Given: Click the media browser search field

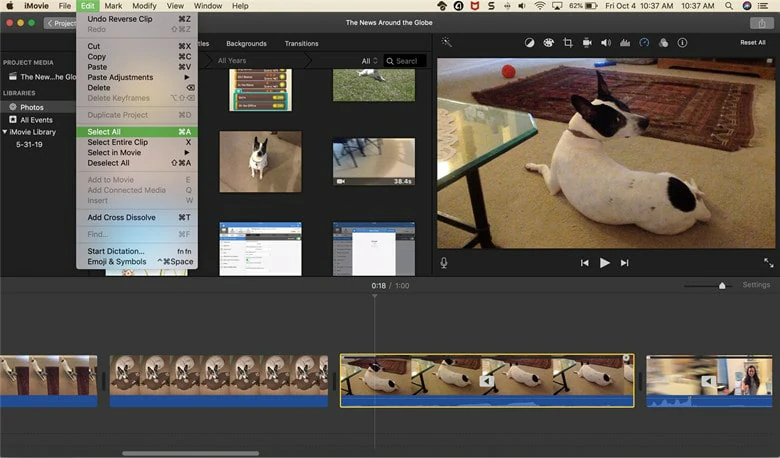Looking at the screenshot, I should point(405,61).
